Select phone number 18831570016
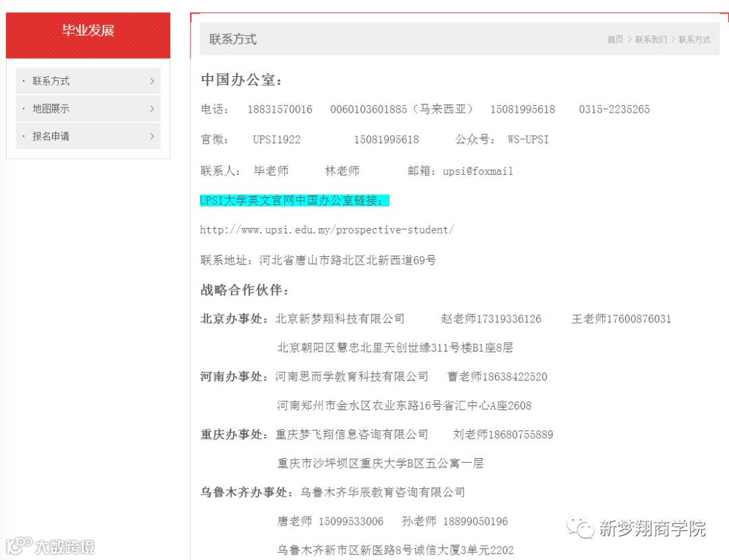729x560 pixels. click(x=280, y=109)
